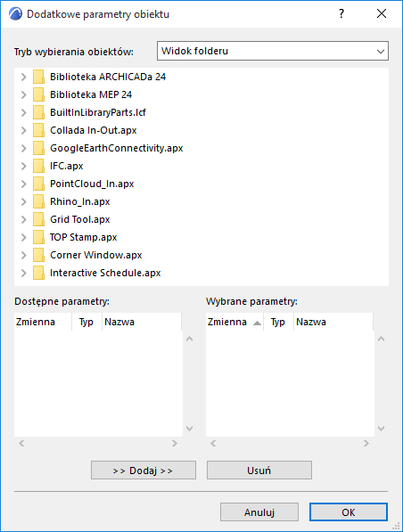The width and height of the screenshot is (403, 532).
Task: Expand the Biblioteka ARCHICADa 24 folder
Action: [x=24, y=77]
